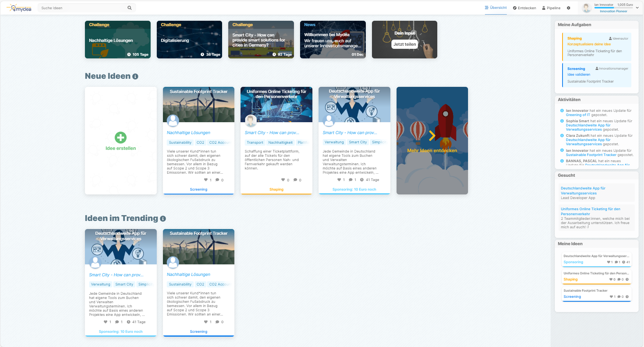Click the Smart City tag in trending card
Viewport: 644px width, 347px height.
click(124, 284)
